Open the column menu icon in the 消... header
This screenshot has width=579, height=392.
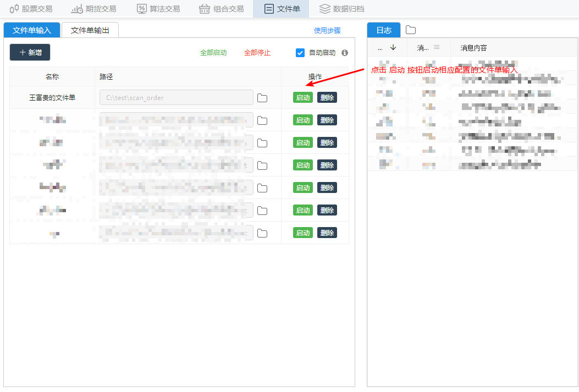coord(437,47)
